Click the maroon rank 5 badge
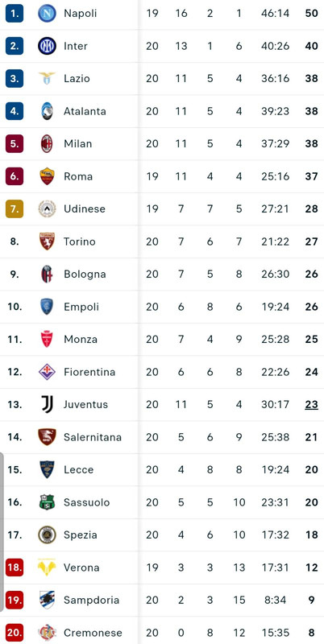 tap(15, 143)
